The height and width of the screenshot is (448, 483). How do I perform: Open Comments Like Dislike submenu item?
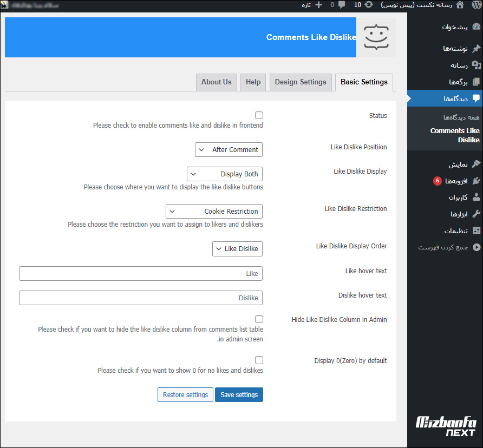pos(455,135)
